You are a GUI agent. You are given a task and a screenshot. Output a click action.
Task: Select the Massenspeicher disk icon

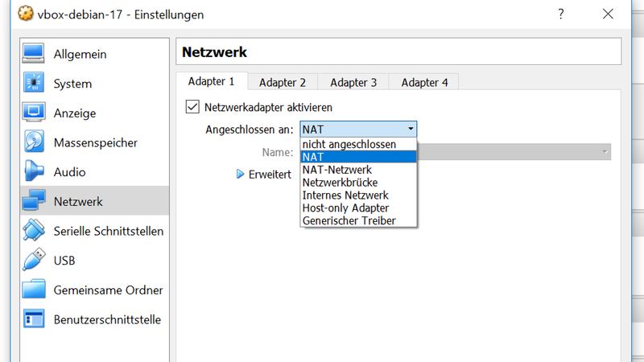point(33,142)
